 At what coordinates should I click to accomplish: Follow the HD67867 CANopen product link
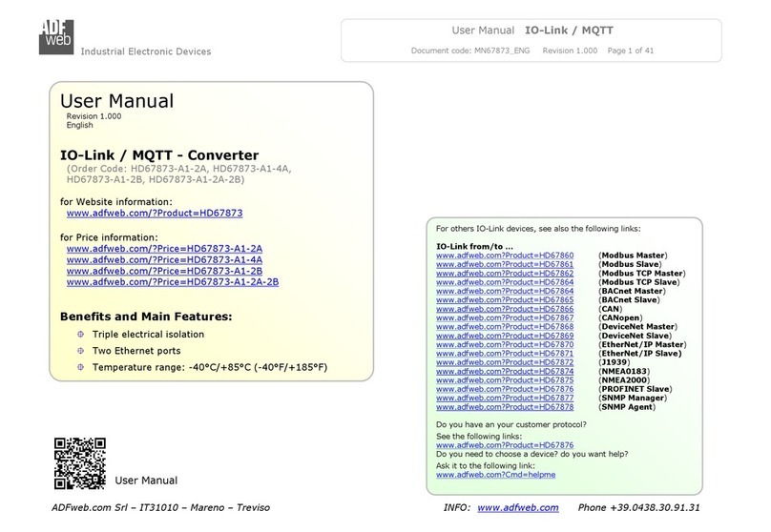point(505,317)
